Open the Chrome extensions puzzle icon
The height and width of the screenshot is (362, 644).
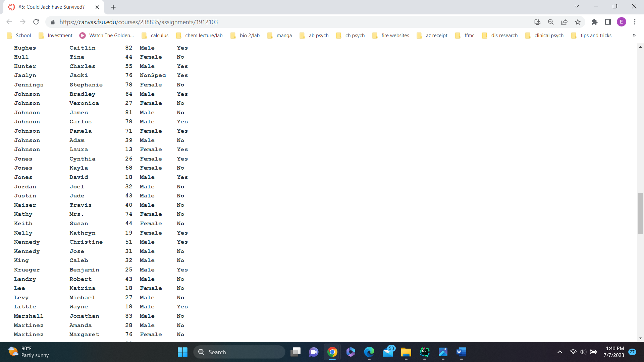594,22
